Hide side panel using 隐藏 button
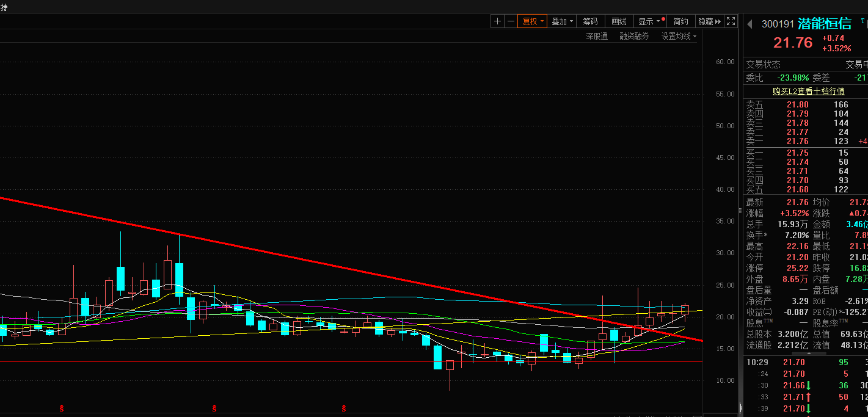 [709, 21]
